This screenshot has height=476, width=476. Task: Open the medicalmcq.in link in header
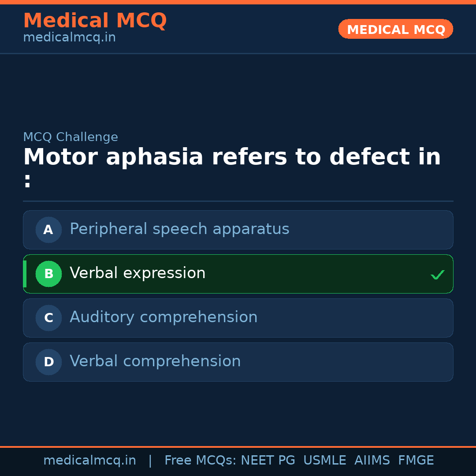point(69,37)
